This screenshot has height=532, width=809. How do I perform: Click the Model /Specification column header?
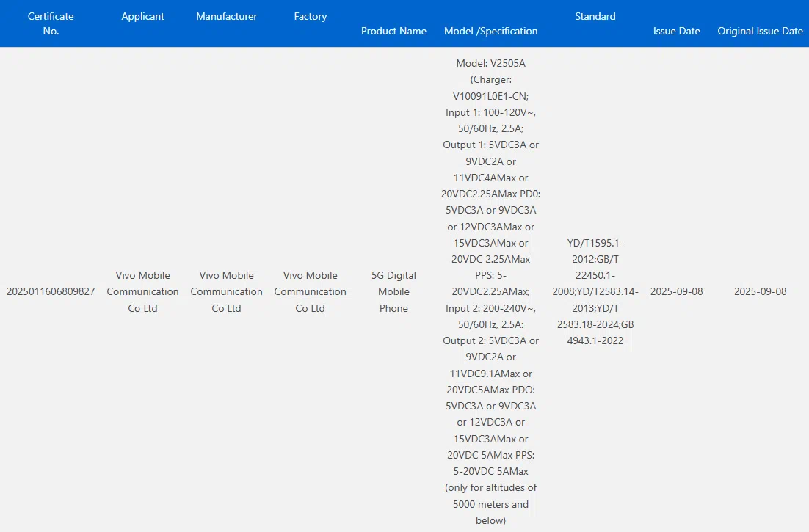[x=490, y=31]
